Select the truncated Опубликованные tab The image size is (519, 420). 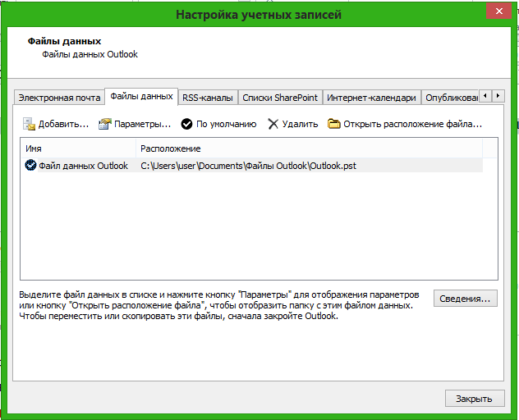click(451, 98)
